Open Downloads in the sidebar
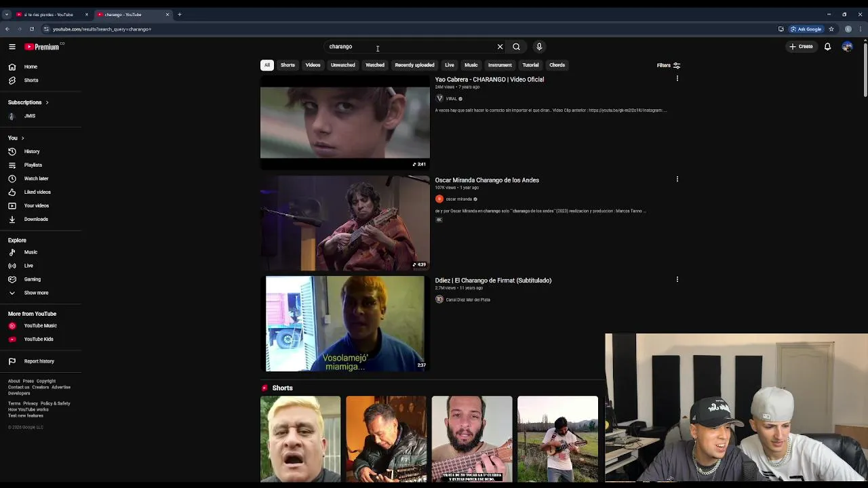The width and height of the screenshot is (868, 488). tap(41, 219)
